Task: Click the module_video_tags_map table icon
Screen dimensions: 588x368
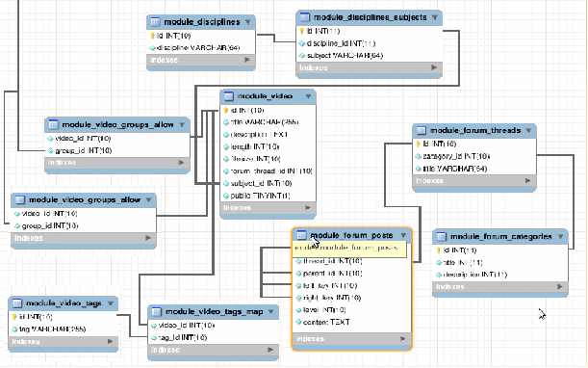Action: [x=156, y=312]
